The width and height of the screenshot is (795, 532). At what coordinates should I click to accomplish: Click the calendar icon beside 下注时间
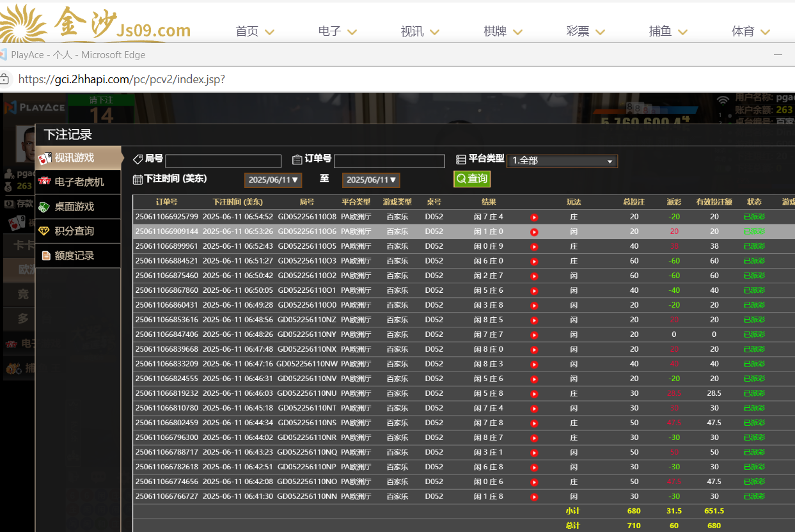(x=138, y=179)
